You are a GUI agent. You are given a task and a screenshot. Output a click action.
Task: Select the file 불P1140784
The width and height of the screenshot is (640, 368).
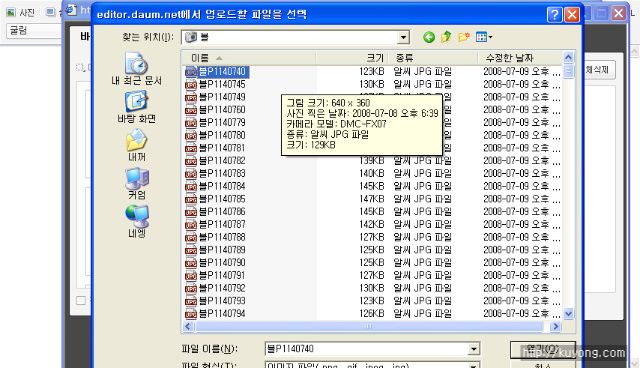click(222, 186)
